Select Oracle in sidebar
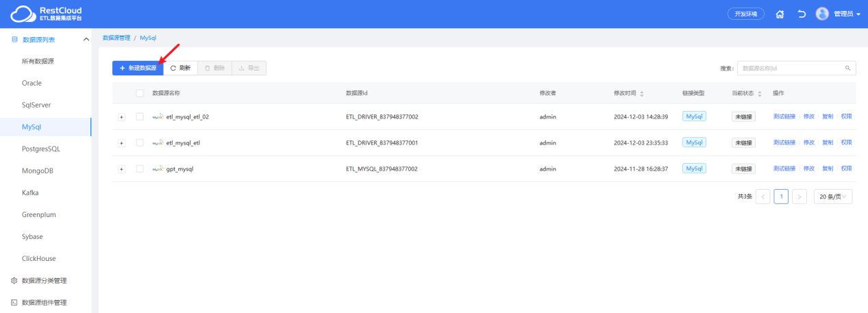This screenshot has height=313, width=868. tap(45, 83)
